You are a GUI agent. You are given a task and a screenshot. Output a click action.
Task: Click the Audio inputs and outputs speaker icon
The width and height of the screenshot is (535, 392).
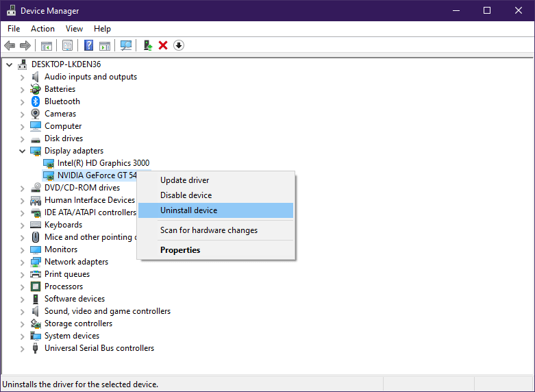coord(35,77)
